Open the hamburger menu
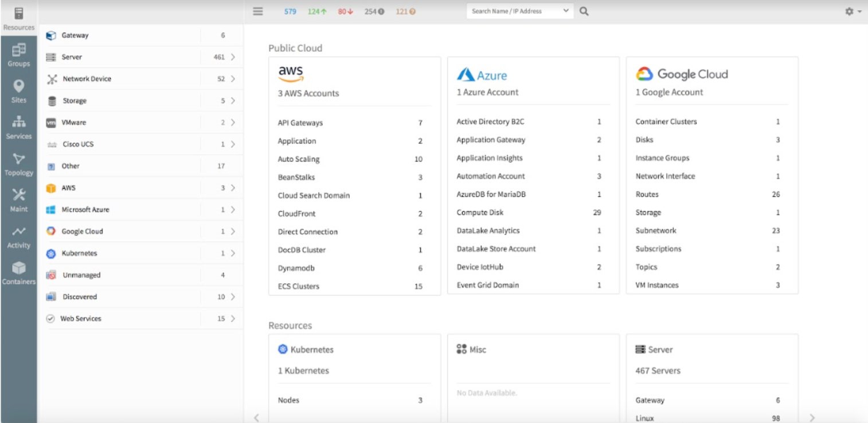Screen dimensions: 868x423 pos(257,10)
